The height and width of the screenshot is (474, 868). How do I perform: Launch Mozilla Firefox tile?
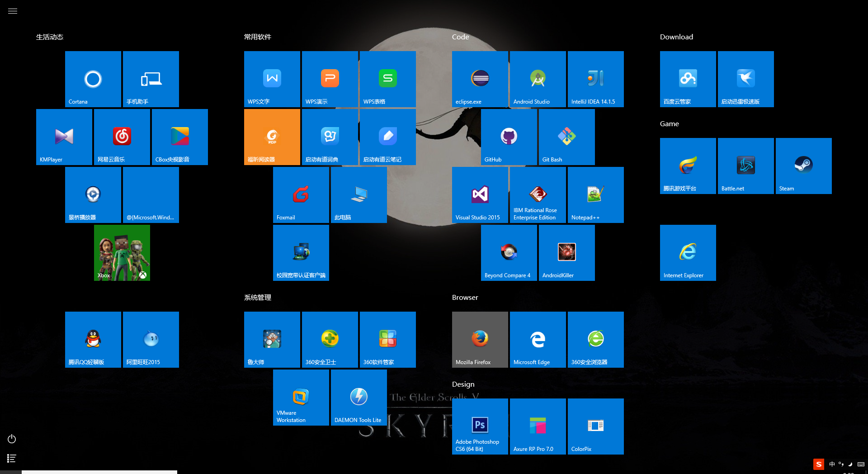480,340
